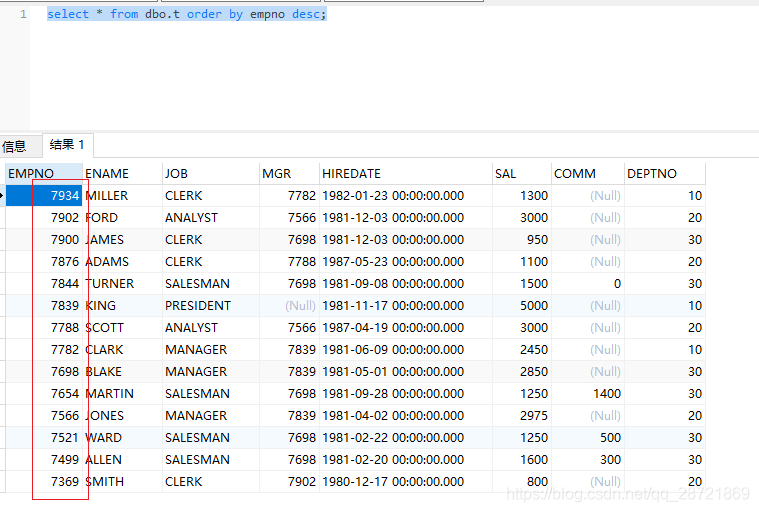The height and width of the screenshot is (512, 759).
Task: Click the cell ALLEN
Action: click(x=122, y=460)
